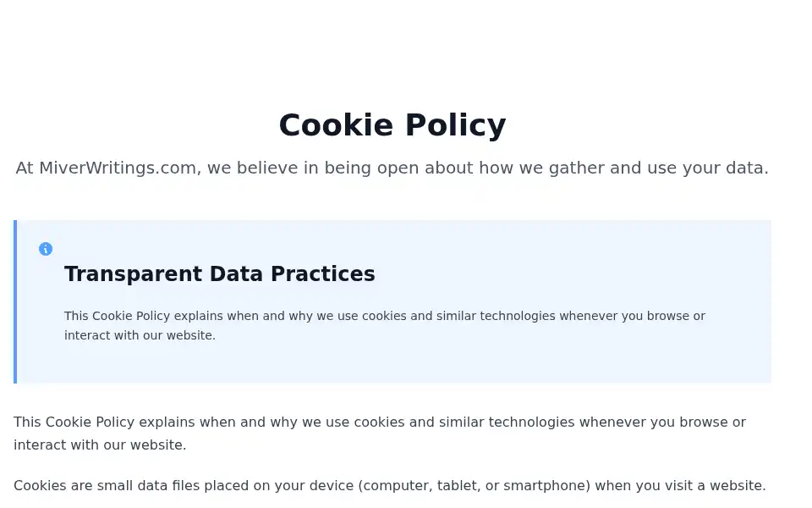
Task: Click body paragraph line starting "This Cookie Policy explains"
Action: pyautogui.click(x=380, y=422)
